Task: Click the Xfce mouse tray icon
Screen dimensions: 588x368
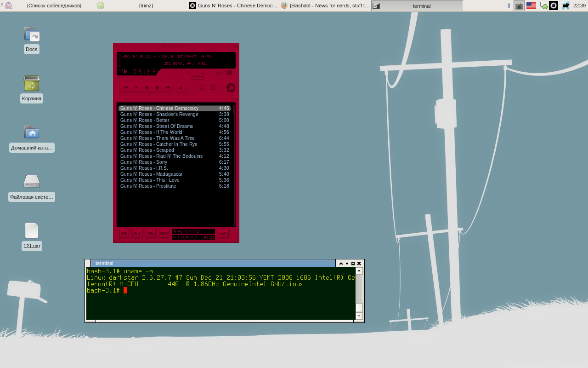Action: 565,6
